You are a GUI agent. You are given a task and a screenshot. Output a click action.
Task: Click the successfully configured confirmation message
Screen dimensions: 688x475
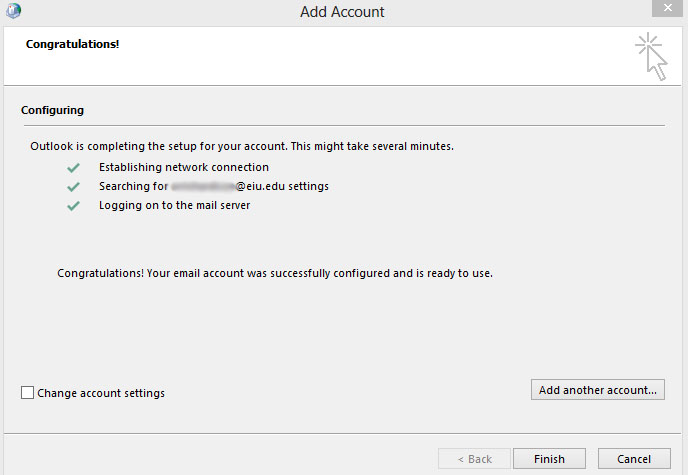coord(275,272)
